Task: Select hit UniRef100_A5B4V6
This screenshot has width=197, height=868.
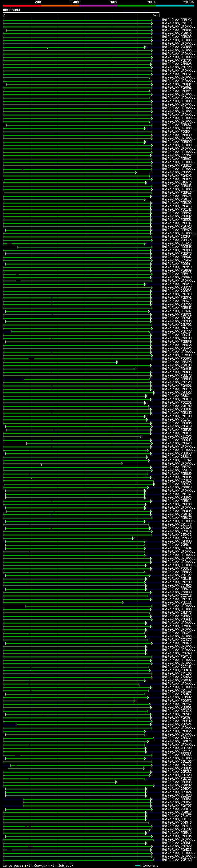Action: click(177, 349)
